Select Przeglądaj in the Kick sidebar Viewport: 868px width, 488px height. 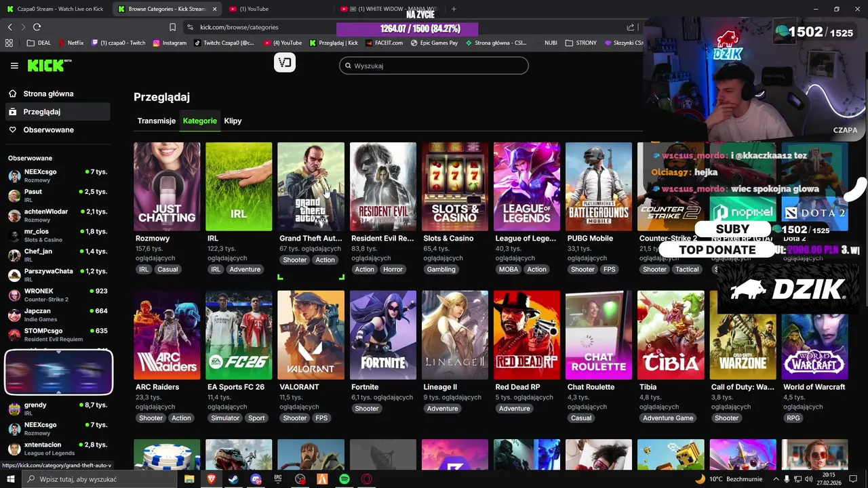point(57,112)
